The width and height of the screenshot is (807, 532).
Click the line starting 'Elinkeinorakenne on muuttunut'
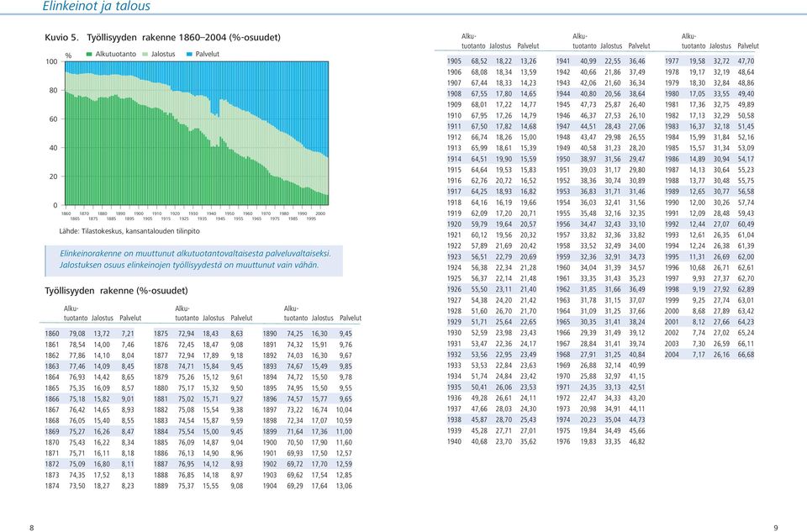pyautogui.click(x=195, y=254)
